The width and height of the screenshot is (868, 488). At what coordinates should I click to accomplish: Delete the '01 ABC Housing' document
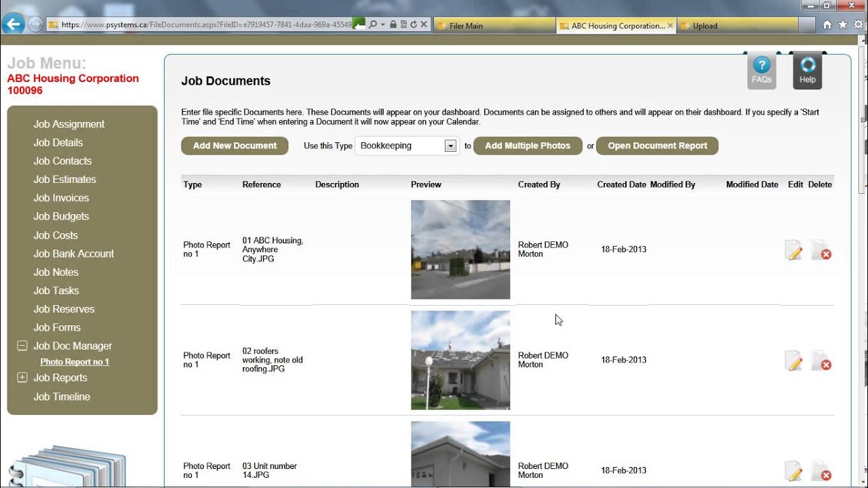pyautogui.click(x=821, y=250)
